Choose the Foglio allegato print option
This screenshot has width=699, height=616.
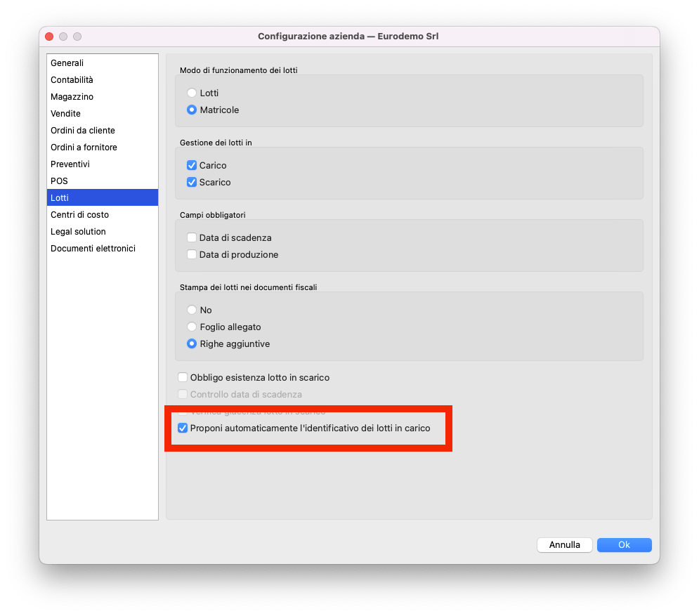tap(192, 327)
